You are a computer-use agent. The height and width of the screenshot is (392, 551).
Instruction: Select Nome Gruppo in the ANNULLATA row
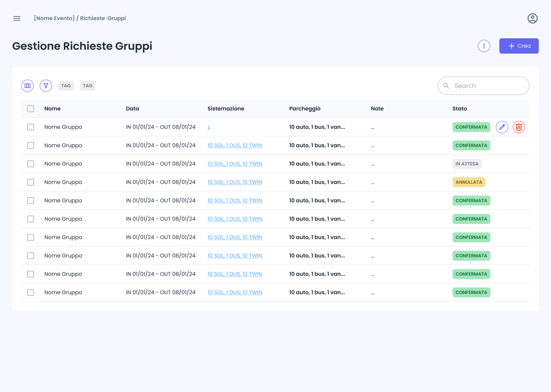tap(63, 182)
